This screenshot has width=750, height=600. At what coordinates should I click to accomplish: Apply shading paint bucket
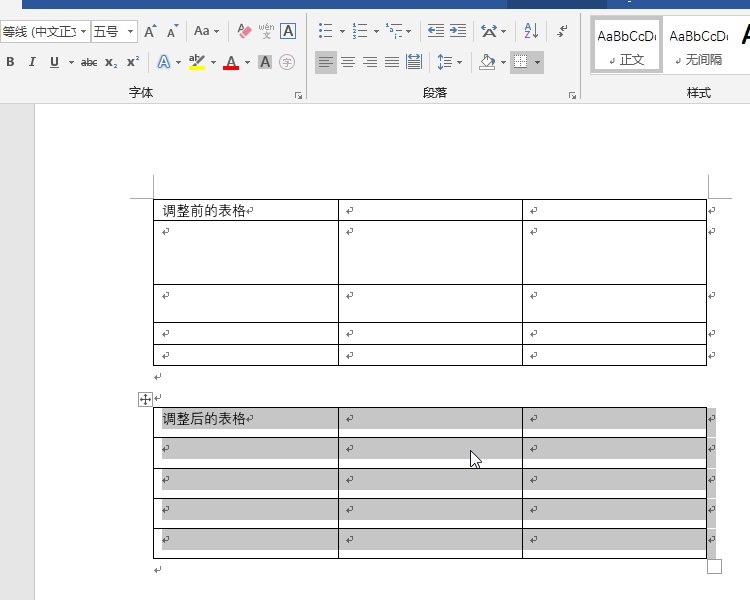(487, 62)
